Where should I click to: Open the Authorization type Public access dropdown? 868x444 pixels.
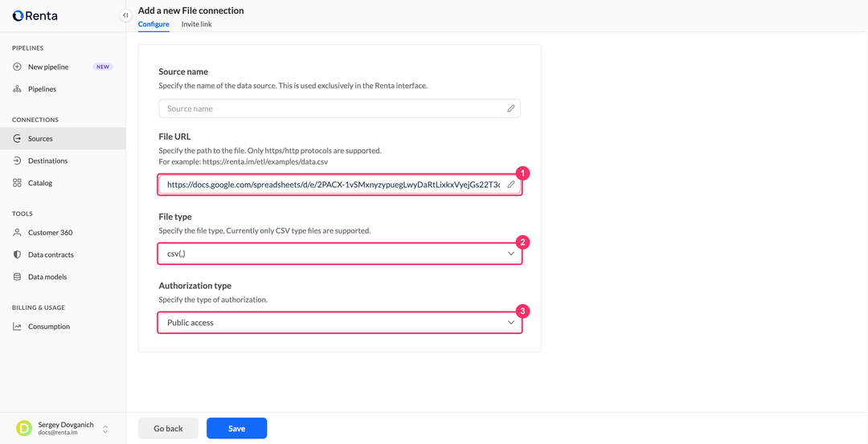[x=339, y=322]
